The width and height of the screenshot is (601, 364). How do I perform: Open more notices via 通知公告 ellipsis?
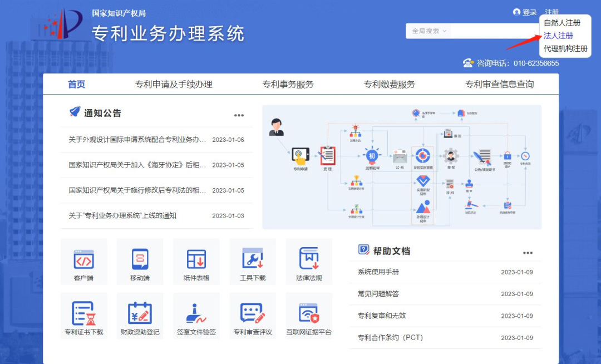pos(239,115)
